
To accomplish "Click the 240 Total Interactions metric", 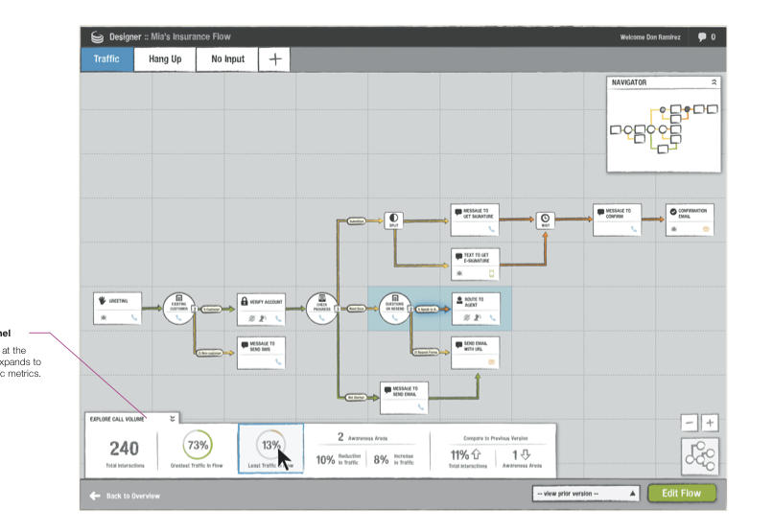I will [125, 452].
